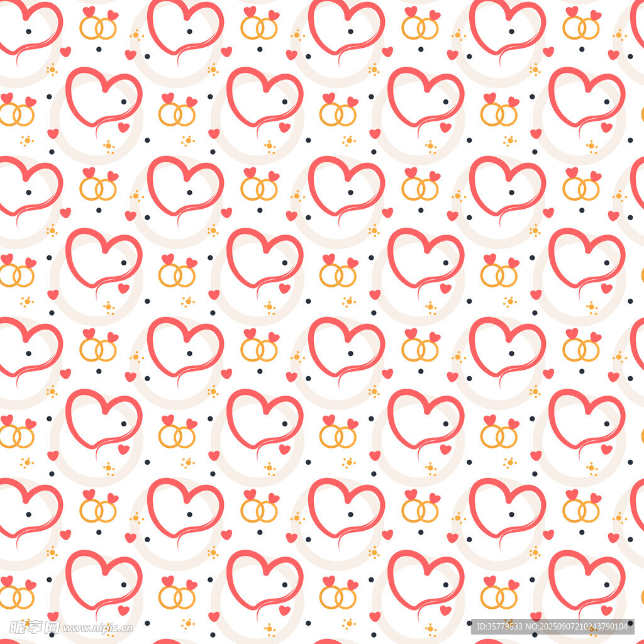Click the small heart atop the top-left rings
The width and height of the screenshot is (644, 644).
[x=89, y=11]
